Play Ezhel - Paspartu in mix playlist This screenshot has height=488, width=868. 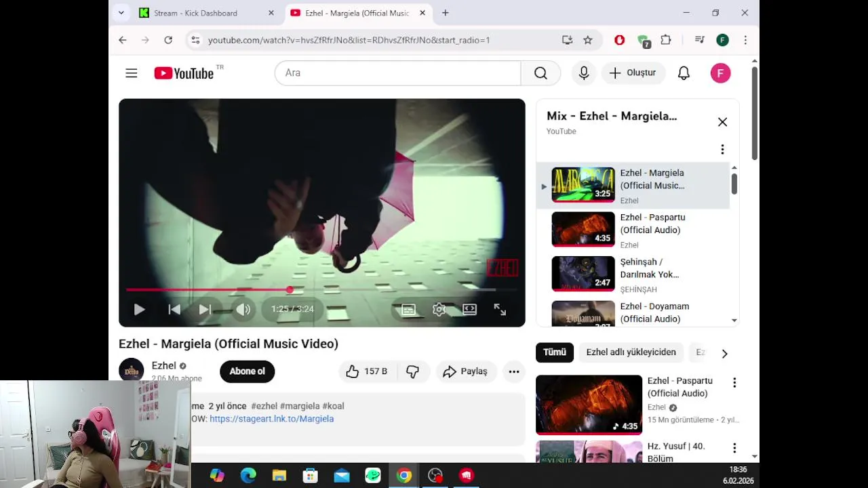pos(633,230)
